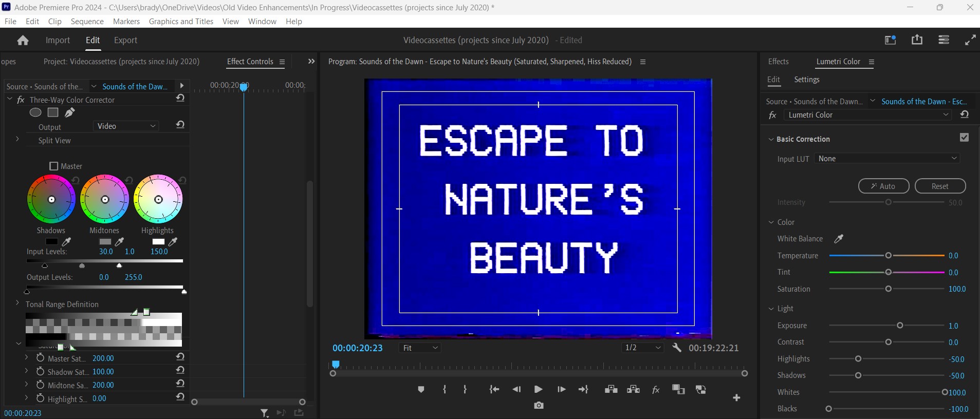Image resolution: width=980 pixels, height=419 pixels.
Task: Click the Midtones color wheel
Action: click(x=105, y=199)
